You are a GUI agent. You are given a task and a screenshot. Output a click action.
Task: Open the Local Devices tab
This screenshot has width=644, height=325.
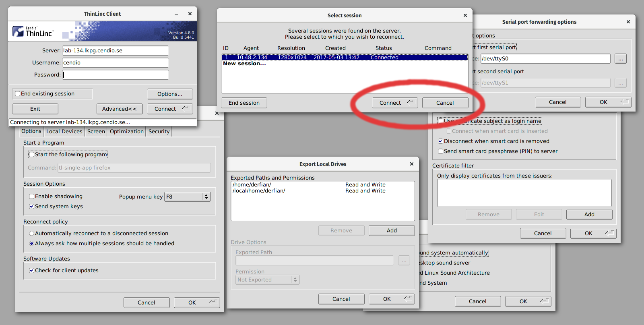(x=64, y=132)
